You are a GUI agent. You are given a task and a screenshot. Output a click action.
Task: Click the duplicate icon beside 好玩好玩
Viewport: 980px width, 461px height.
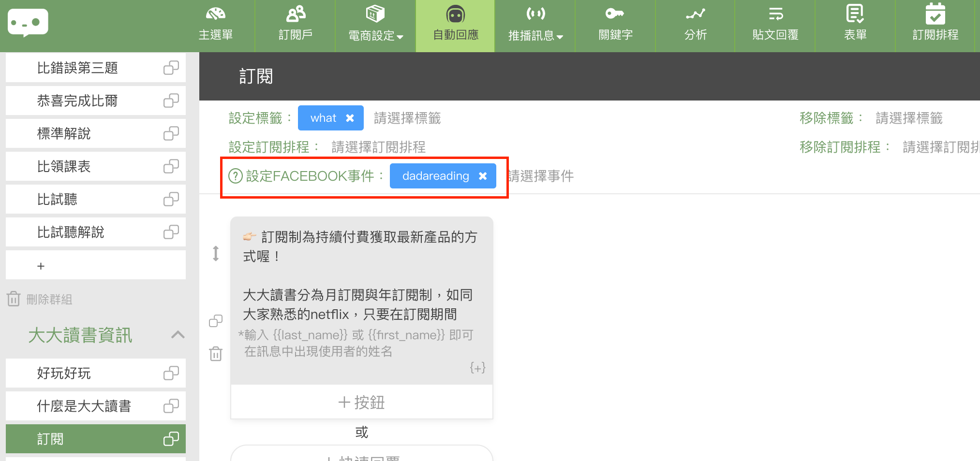171,374
